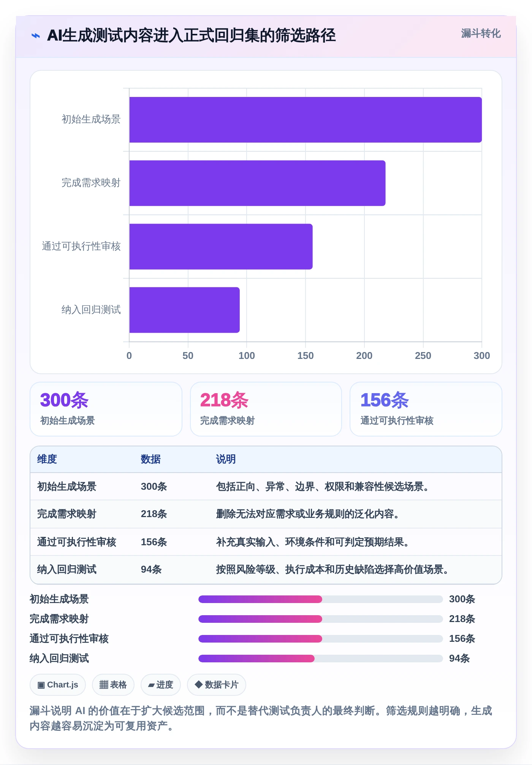Click chart axis label 完成需求映射
532x765 pixels.
point(91,183)
